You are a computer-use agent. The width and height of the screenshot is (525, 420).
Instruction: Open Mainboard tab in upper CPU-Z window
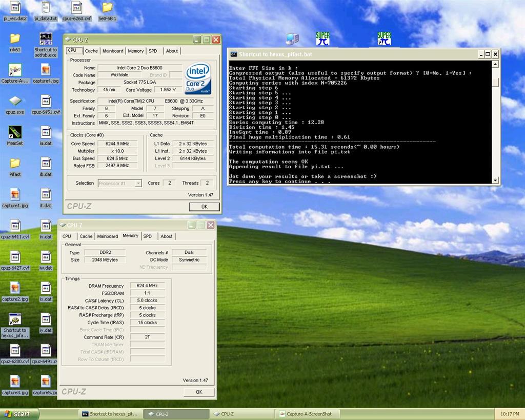(x=113, y=51)
